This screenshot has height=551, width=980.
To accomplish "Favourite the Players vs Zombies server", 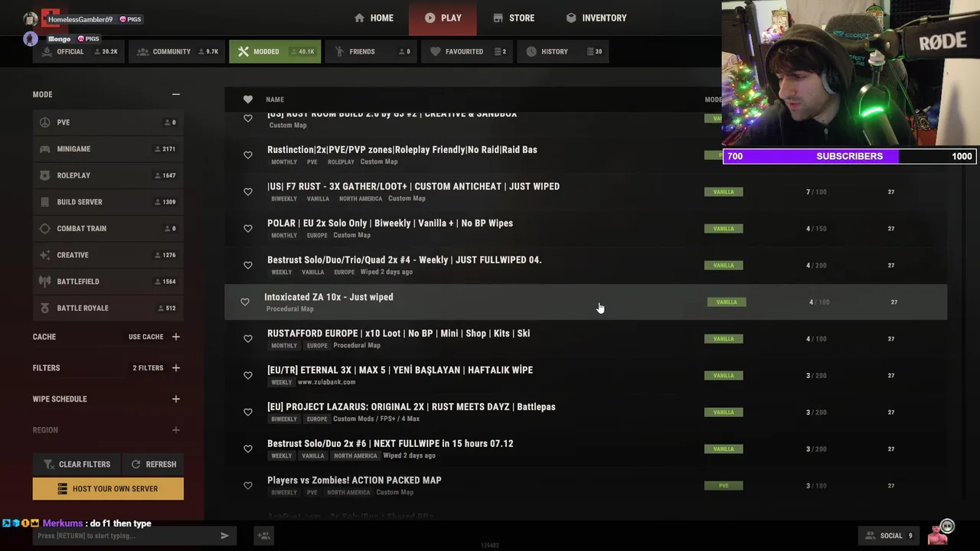I will 248,486.
